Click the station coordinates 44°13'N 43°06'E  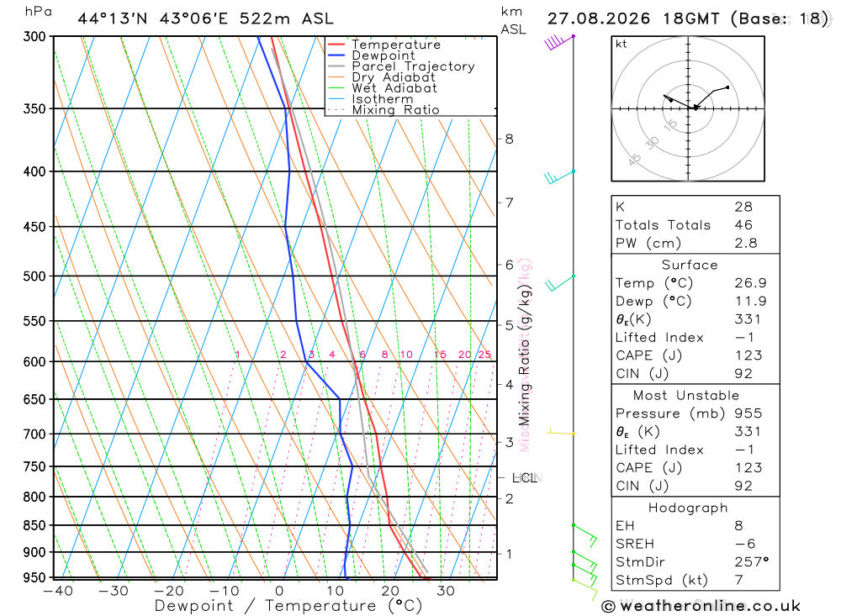153,18
